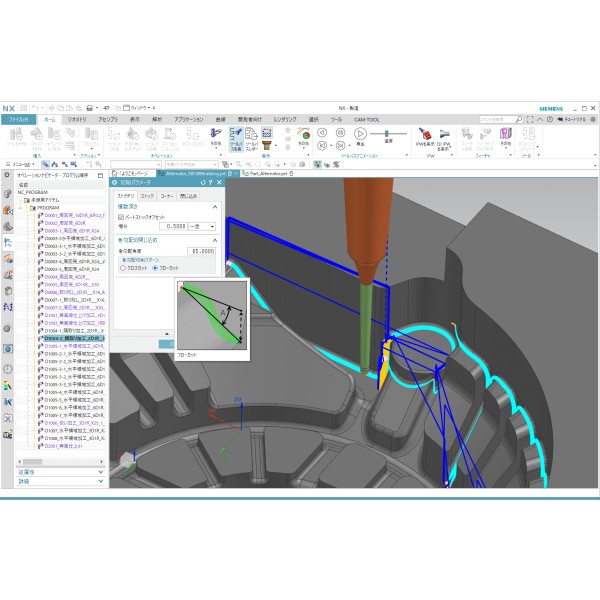Viewport: 600px width, 600px height.
Task: Switch to the ストック tab
Action: click(147, 196)
